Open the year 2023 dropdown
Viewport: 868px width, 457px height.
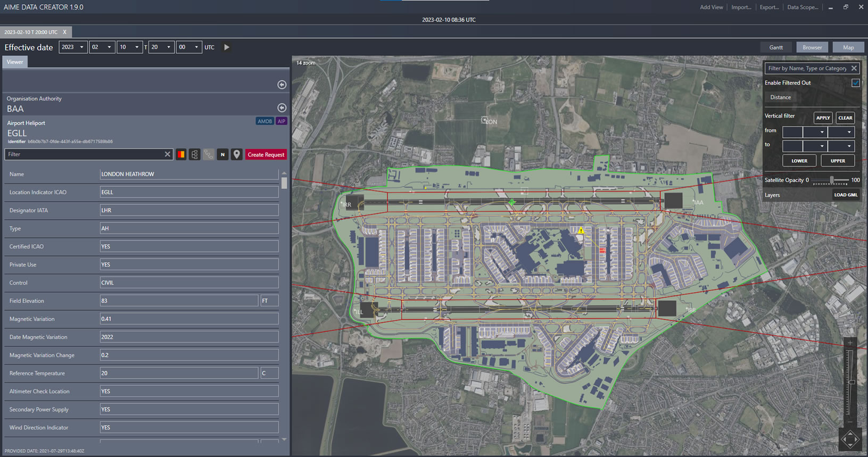(73, 47)
